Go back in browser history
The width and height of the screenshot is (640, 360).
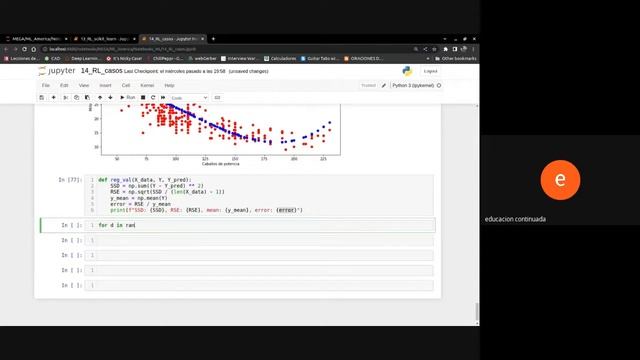tap(6, 49)
